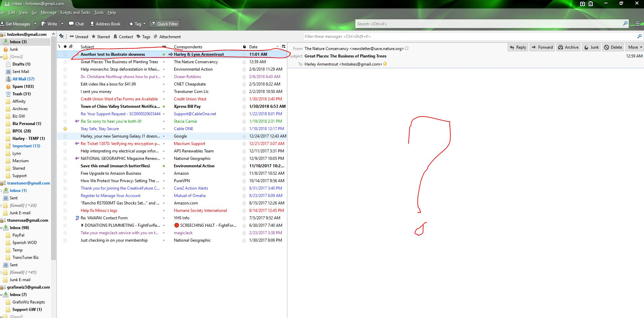Viewport: 644px width, 318px height.
Task: Sort messages by the Date column
Action: 264,47
